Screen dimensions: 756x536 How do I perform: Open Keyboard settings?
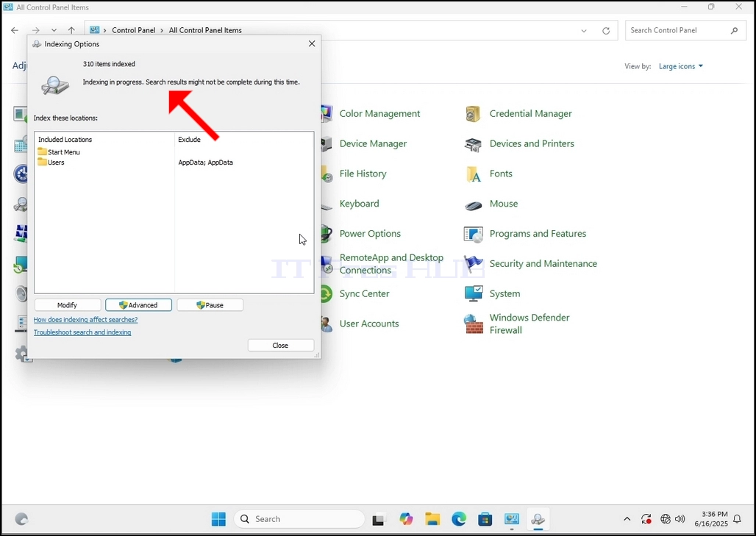tap(359, 204)
